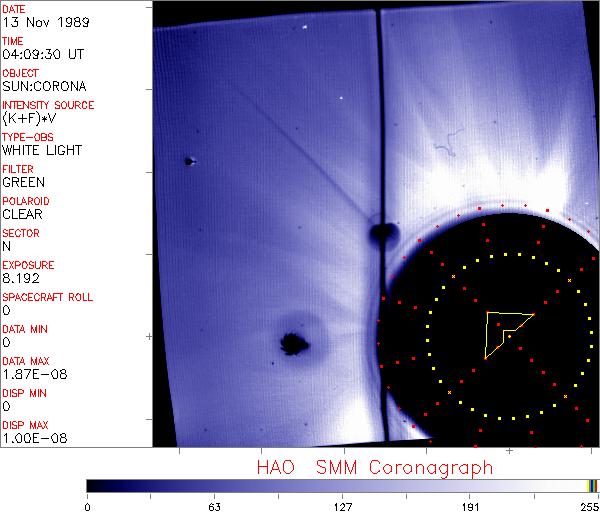Select the 0 value under SPACECRAFT ROLL

[x=6, y=310]
